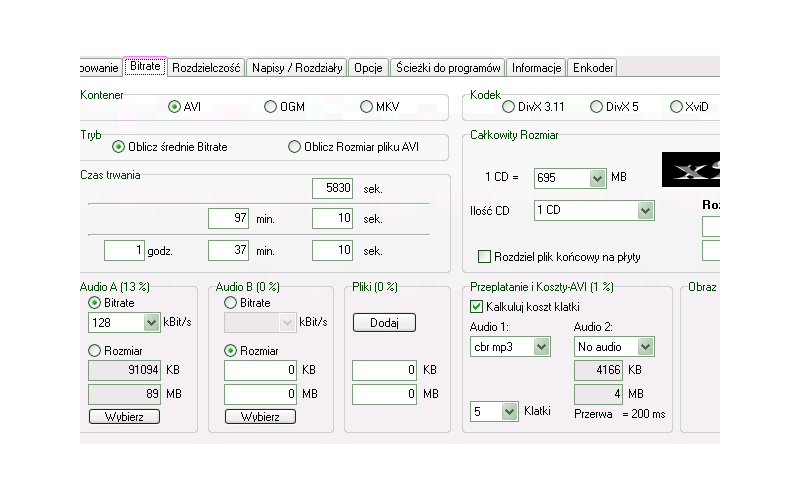800x500 pixels.
Task: Switch to the Enkoder tab
Action: (592, 68)
